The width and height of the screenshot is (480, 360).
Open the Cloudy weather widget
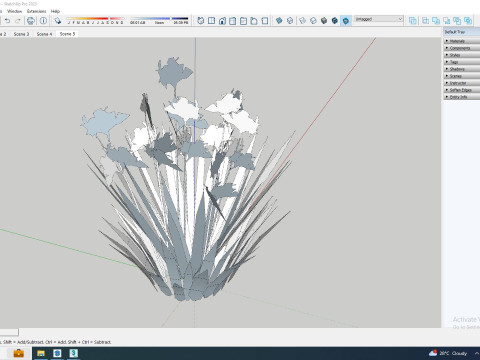(448, 353)
